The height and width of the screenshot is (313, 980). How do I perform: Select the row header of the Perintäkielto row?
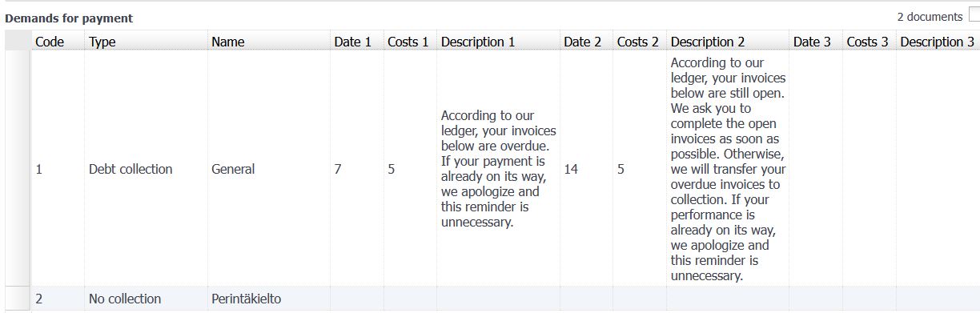pos(18,299)
